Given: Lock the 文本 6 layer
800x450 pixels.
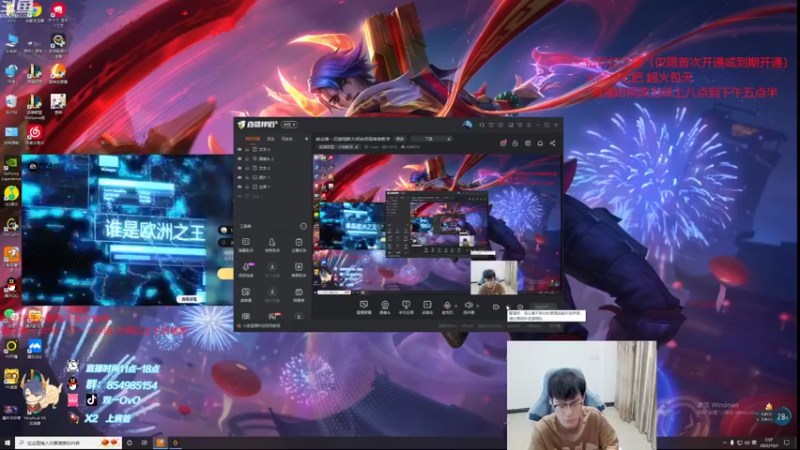Looking at the screenshot, I should click(x=247, y=149).
